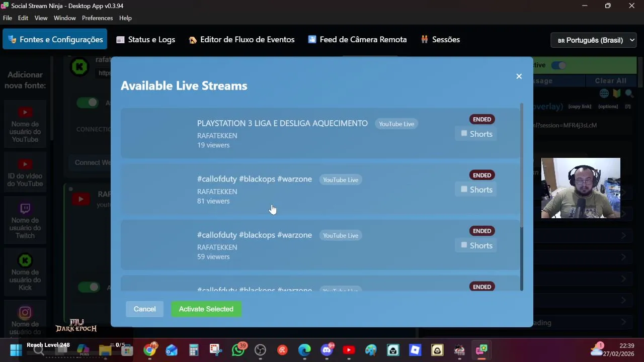Open the Edit menu
This screenshot has height=362, width=644.
pos(23,18)
